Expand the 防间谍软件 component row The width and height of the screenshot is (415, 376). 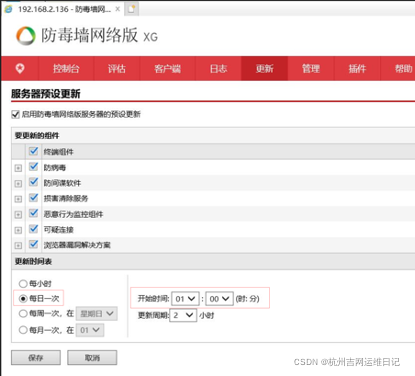tap(18, 184)
